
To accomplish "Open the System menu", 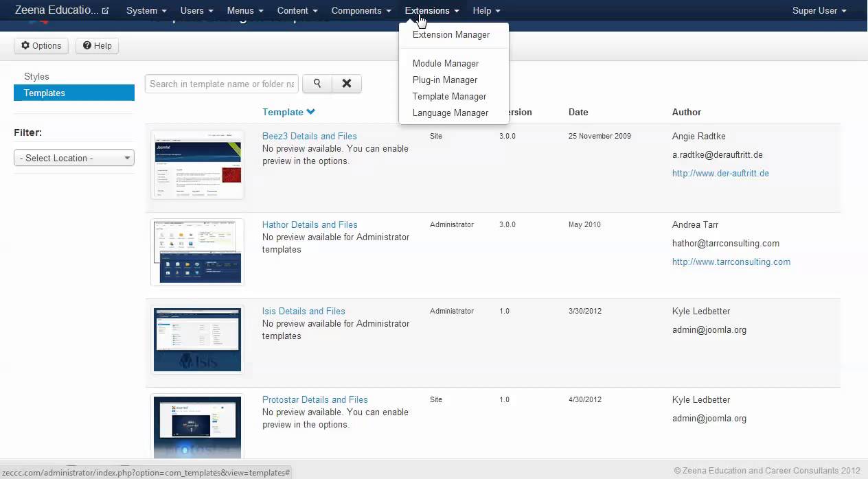I will (146, 11).
